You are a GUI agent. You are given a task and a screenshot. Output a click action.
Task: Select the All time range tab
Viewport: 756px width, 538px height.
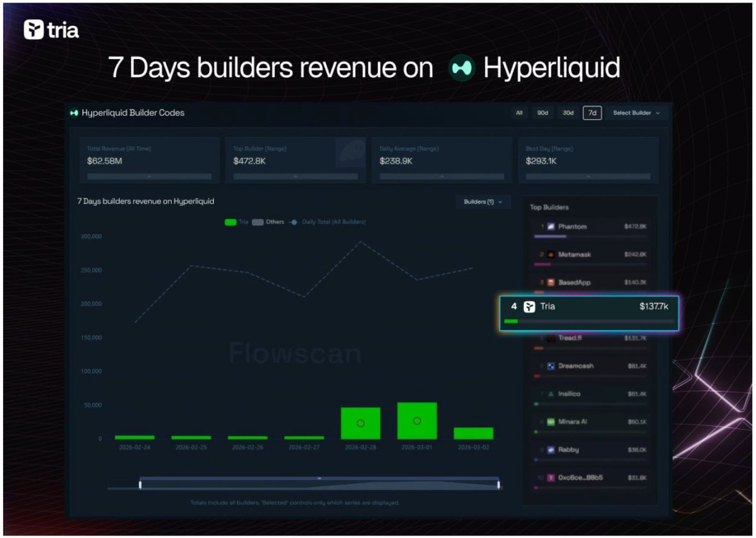519,113
